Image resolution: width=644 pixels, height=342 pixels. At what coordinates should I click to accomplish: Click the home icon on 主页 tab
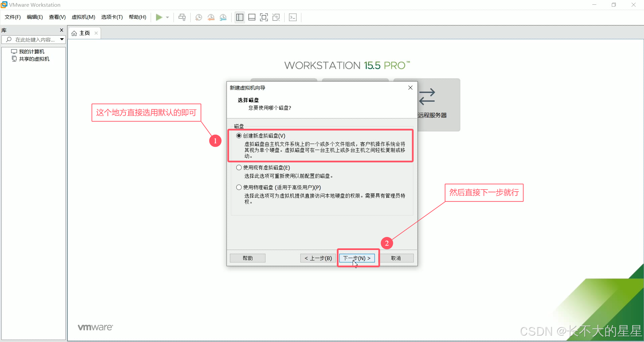pyautogui.click(x=74, y=33)
